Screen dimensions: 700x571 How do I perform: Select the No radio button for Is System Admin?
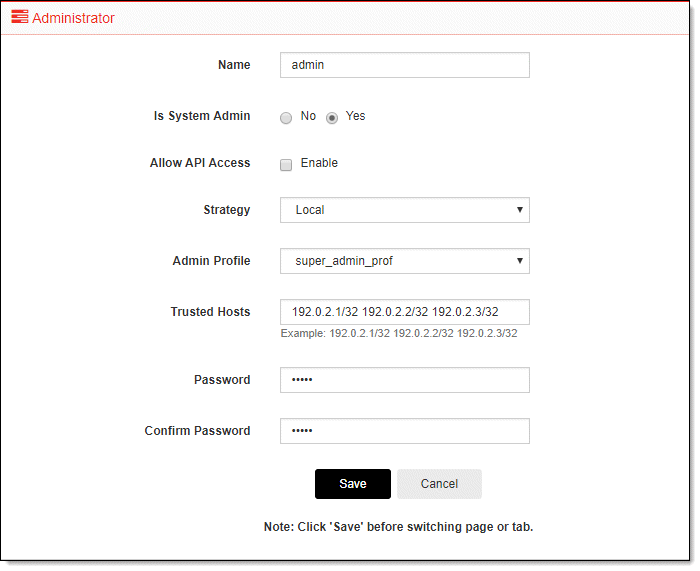click(286, 117)
